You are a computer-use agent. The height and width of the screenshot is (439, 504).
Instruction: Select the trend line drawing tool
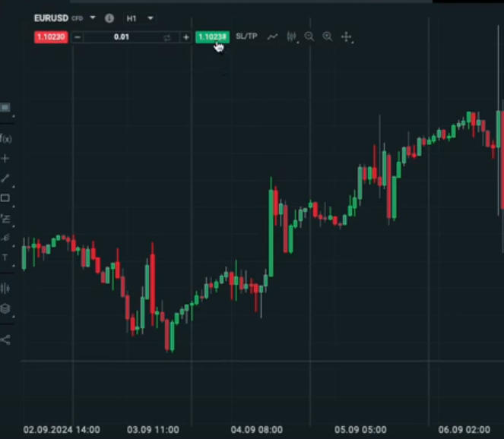click(5, 178)
